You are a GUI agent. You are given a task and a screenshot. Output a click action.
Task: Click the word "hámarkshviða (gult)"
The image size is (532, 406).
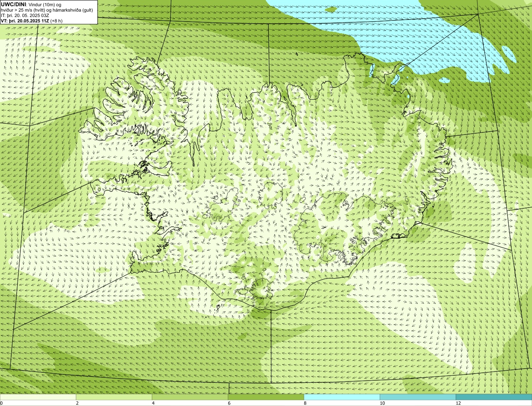[73, 10]
